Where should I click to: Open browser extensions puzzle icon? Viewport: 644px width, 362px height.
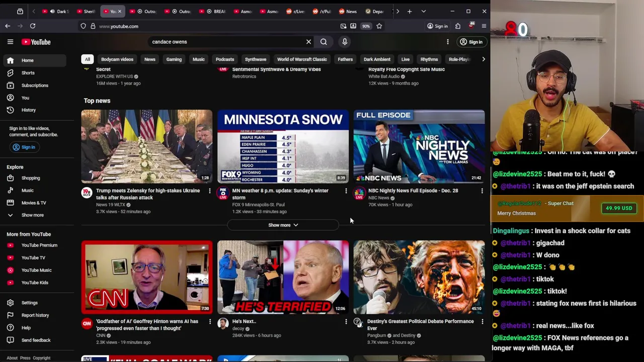tap(458, 26)
